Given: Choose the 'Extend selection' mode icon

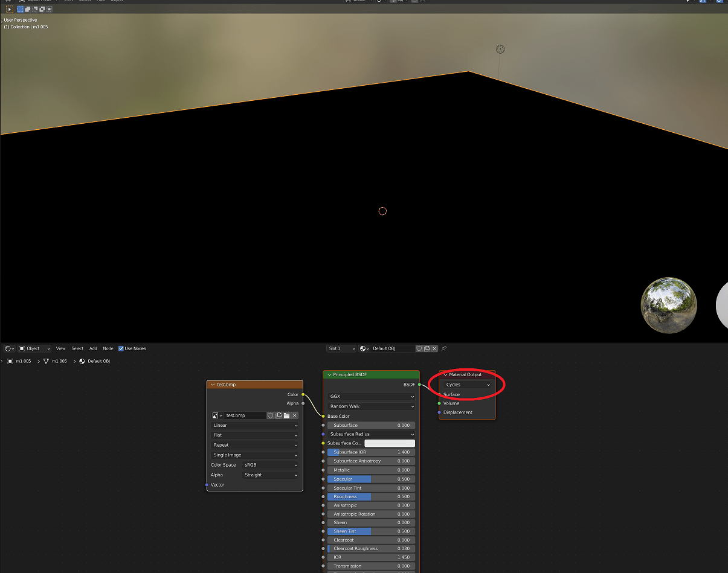Looking at the screenshot, I should [28, 10].
